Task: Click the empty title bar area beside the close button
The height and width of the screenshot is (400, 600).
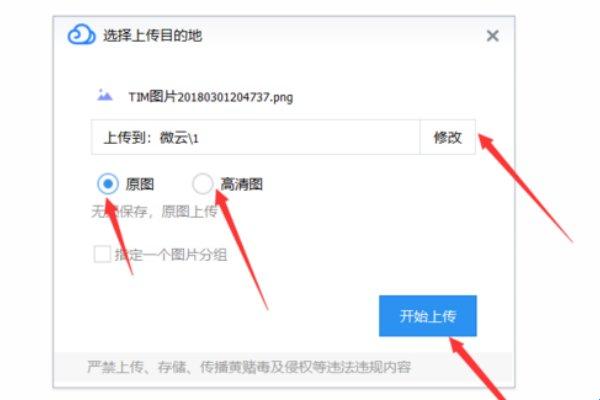Action: pyautogui.click(x=344, y=36)
